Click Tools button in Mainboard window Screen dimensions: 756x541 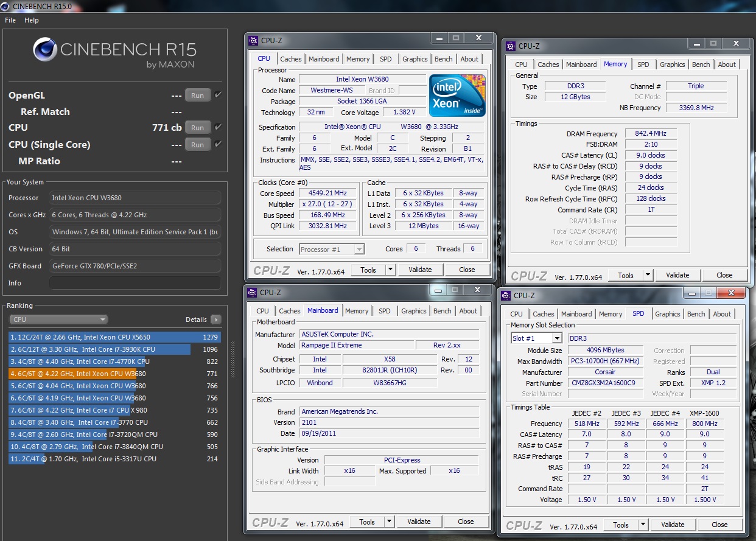(x=367, y=522)
